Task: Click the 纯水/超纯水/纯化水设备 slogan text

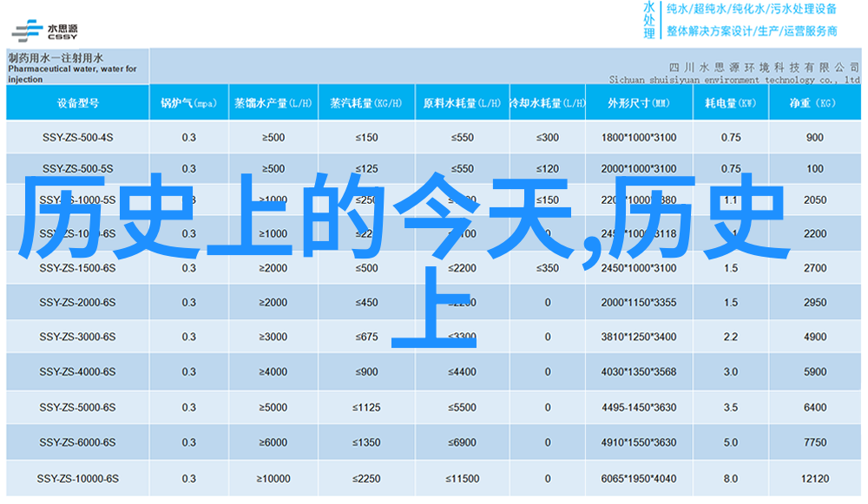Action: point(752,10)
